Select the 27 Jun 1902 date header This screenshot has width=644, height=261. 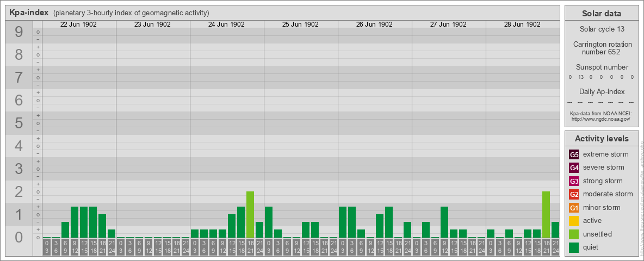coord(448,24)
